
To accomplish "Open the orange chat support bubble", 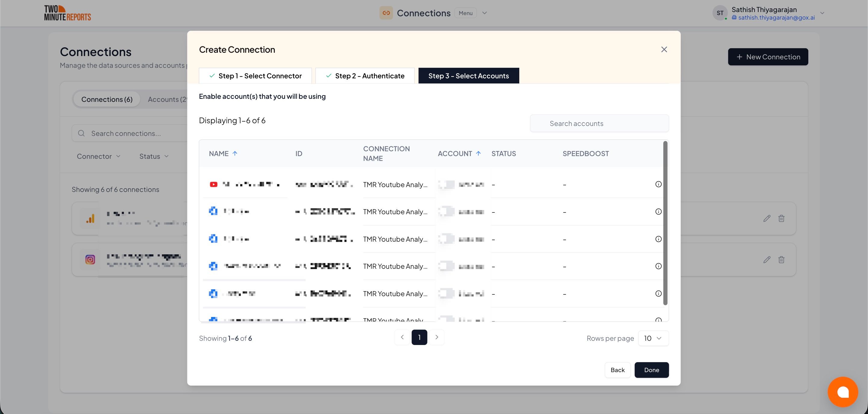I will click(842, 392).
